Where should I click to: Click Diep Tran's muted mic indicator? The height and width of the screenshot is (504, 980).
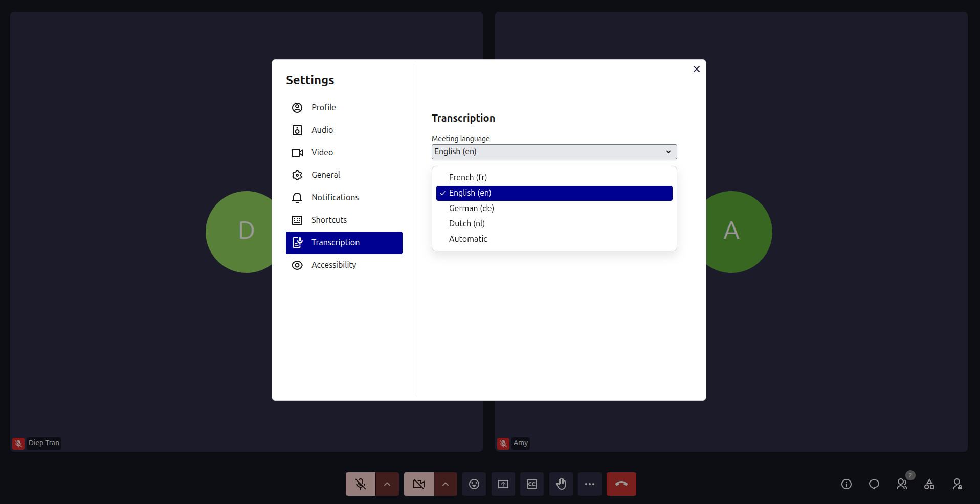(x=18, y=443)
